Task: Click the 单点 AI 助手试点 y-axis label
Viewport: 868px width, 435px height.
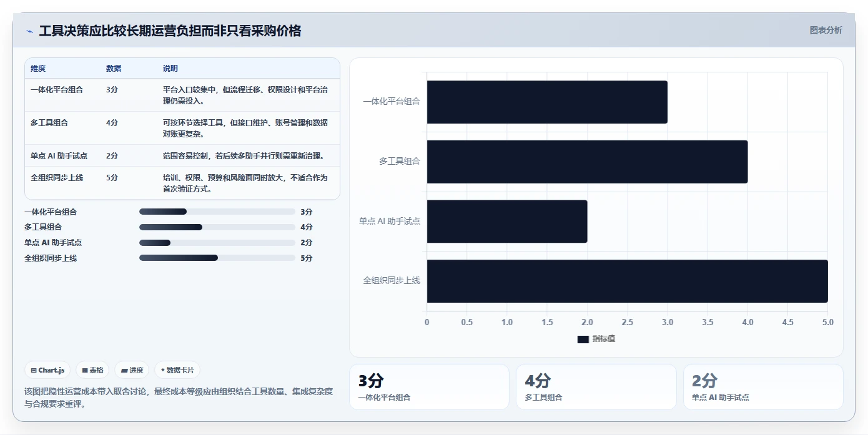Action: (x=390, y=221)
